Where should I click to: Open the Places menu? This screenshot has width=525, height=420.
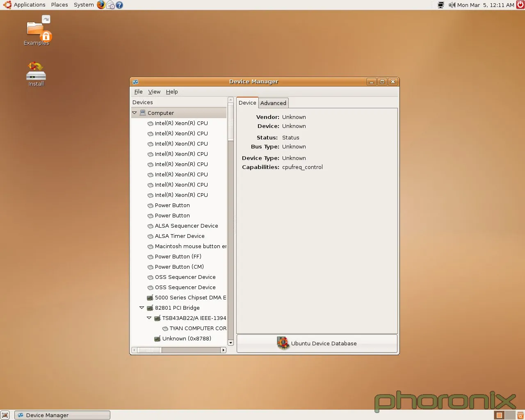click(59, 5)
